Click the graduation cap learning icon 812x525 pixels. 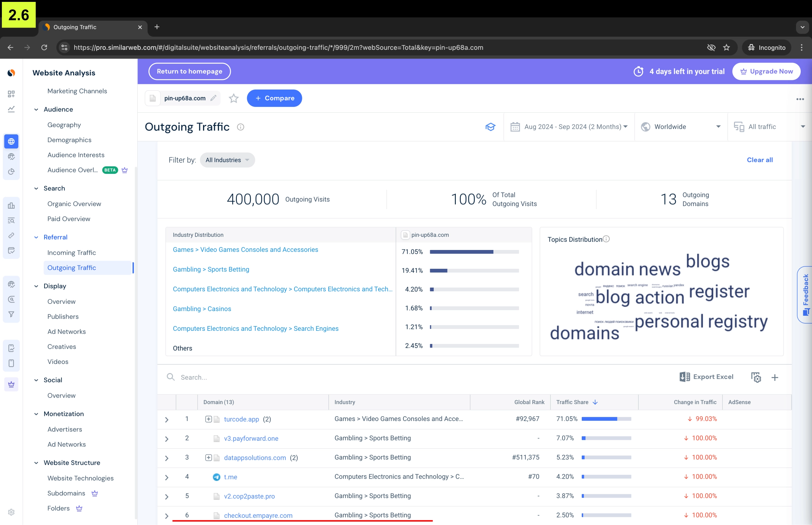click(490, 127)
